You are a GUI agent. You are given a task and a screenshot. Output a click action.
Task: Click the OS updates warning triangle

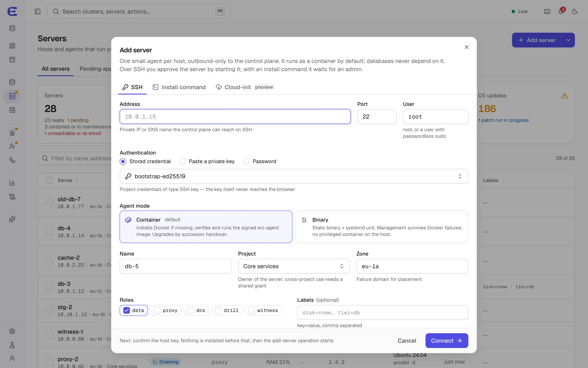point(565,96)
